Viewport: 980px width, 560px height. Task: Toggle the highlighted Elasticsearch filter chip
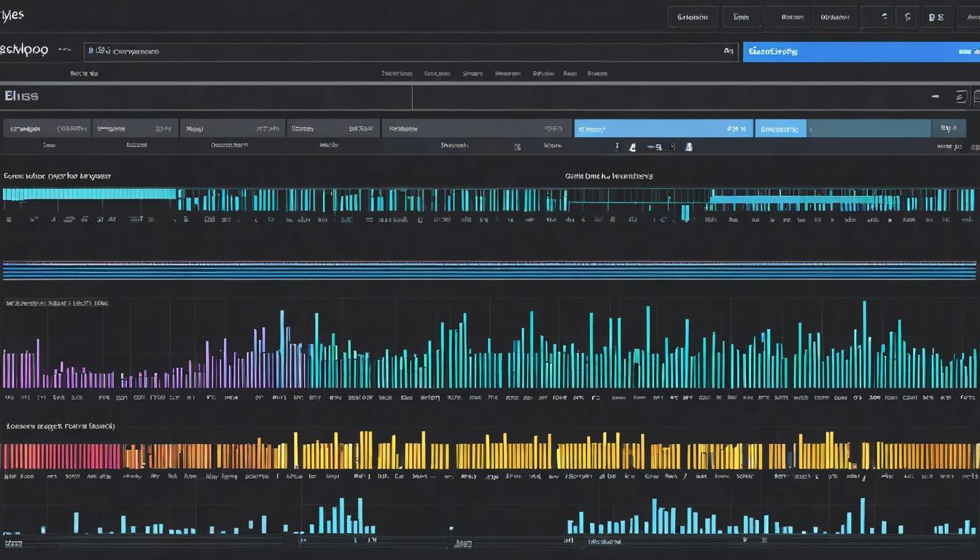tap(780, 128)
